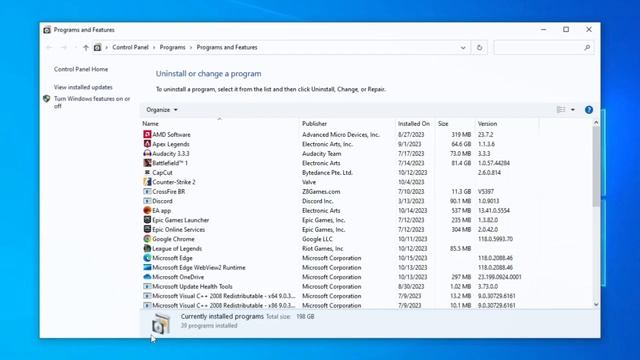Image resolution: width=640 pixels, height=360 pixels.
Task: Click the Discord program icon
Action: pyautogui.click(x=147, y=201)
